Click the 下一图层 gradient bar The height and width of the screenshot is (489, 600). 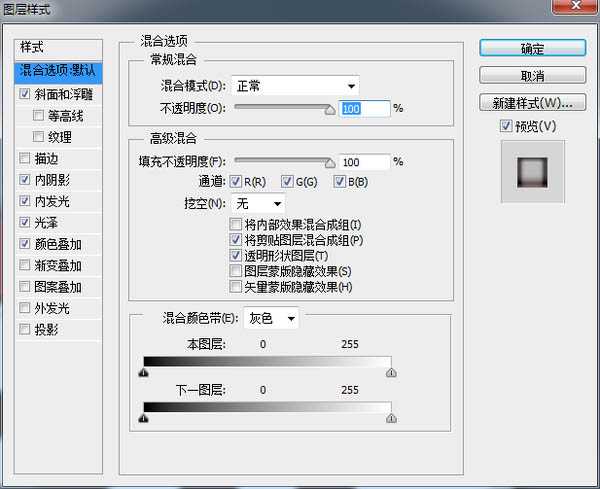coord(267,407)
